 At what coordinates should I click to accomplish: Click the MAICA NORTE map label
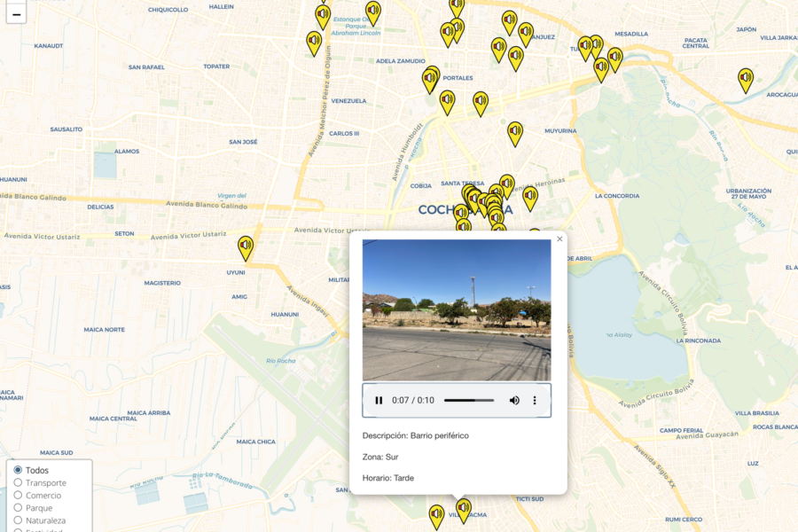pos(105,329)
